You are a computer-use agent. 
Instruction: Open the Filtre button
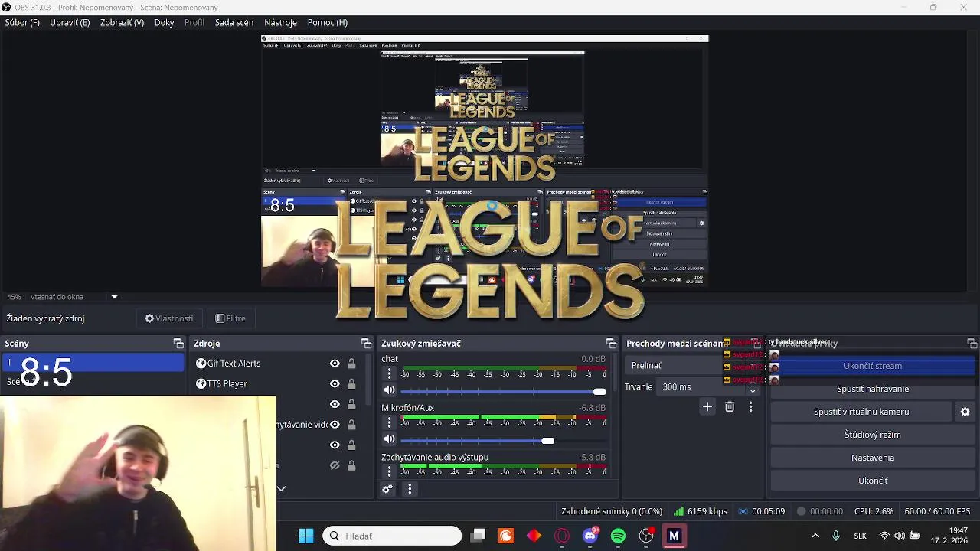(230, 318)
